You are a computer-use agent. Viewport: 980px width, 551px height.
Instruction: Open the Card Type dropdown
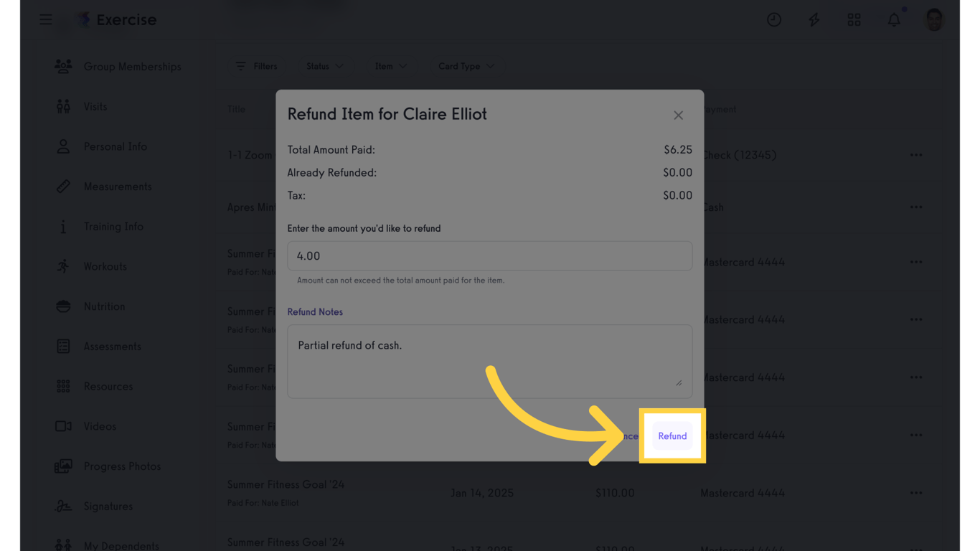[x=466, y=66]
